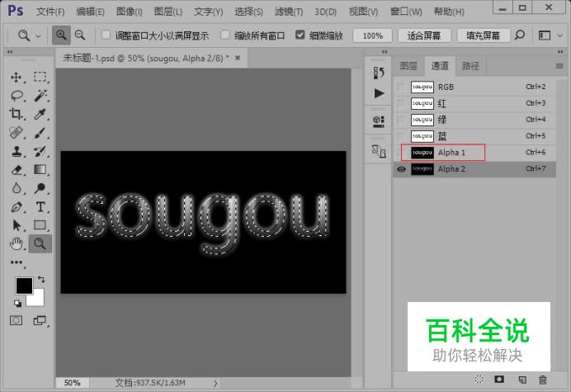Viewport: 571px width, 392px height.
Task: Create a new channel
Action: tap(522, 380)
